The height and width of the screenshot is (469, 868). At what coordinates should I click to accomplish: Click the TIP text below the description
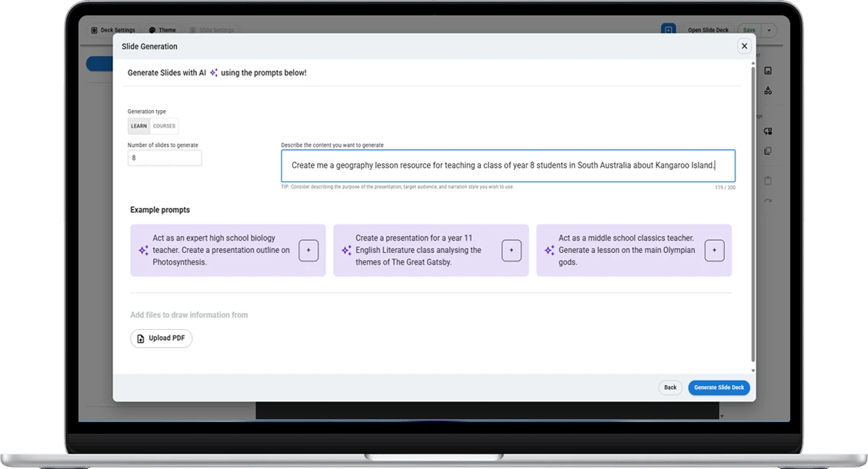tap(397, 187)
